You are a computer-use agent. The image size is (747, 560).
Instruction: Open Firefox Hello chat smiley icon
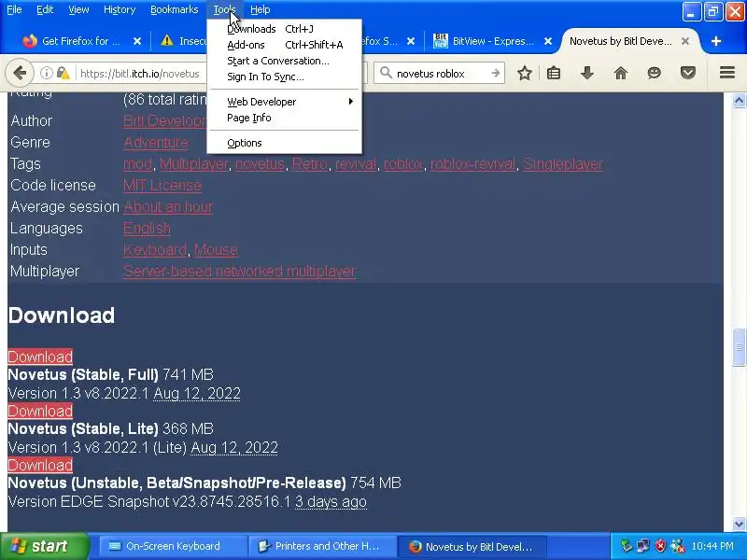(x=655, y=74)
